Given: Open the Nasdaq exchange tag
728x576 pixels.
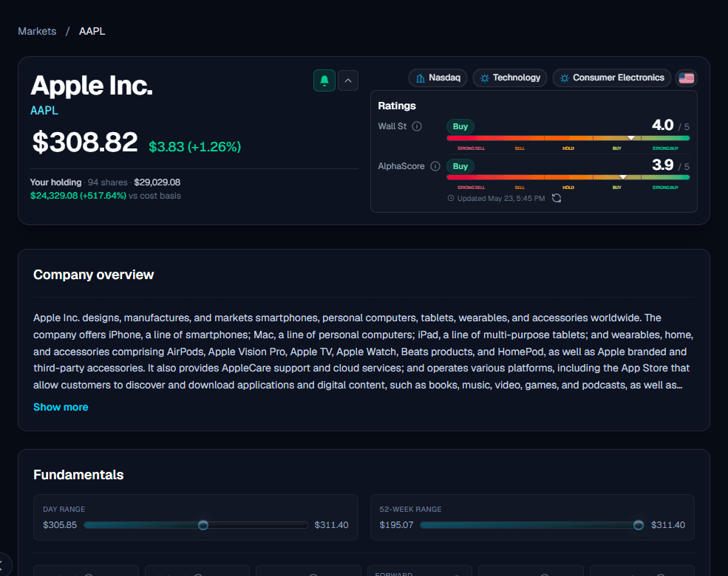Looking at the screenshot, I should 438,78.
